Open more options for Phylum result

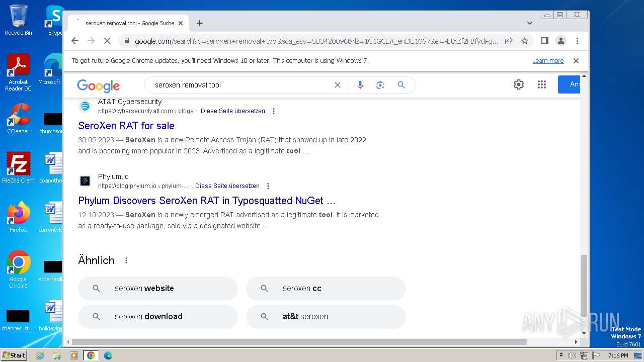point(268,186)
